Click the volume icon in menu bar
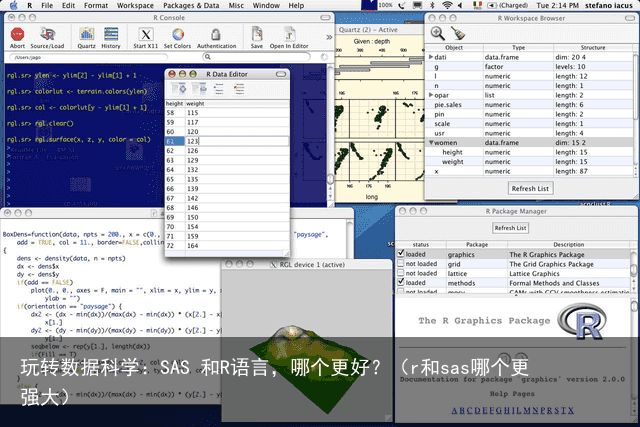This screenshot has width=640, height=427. tap(460, 5)
